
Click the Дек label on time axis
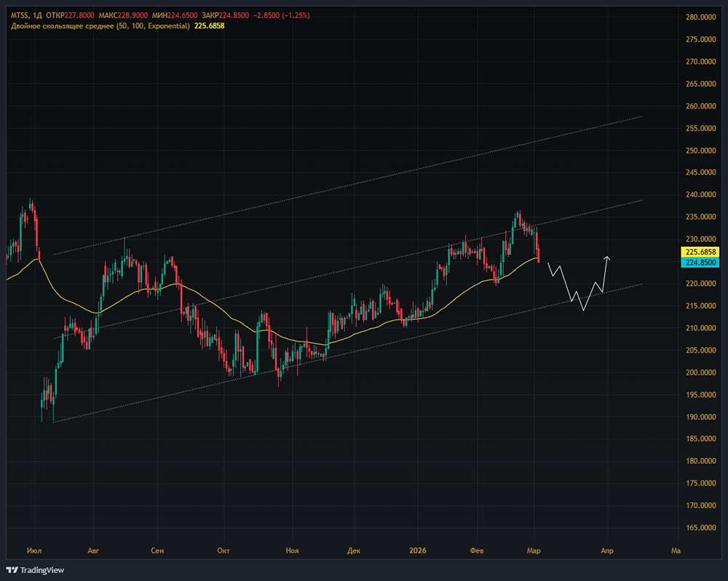(x=354, y=551)
